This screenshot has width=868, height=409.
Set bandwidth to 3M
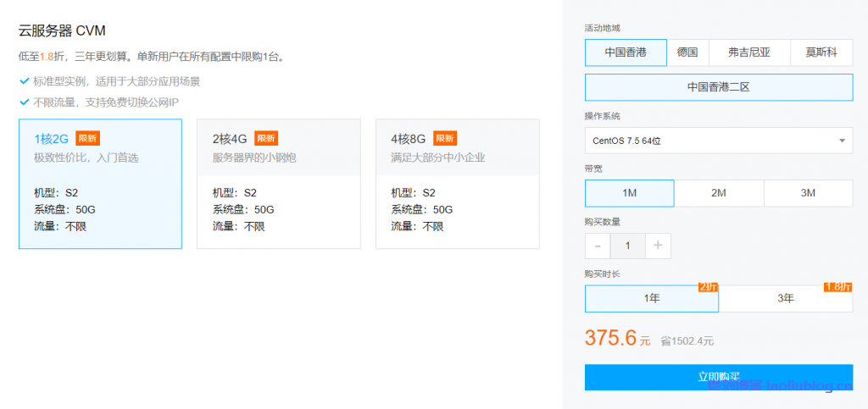[808, 193]
